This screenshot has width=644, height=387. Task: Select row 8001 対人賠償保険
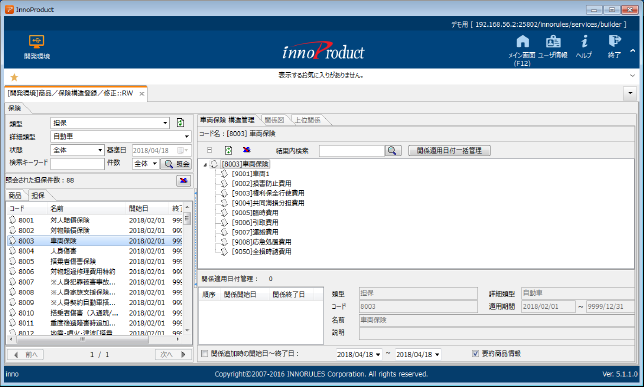click(x=94, y=220)
